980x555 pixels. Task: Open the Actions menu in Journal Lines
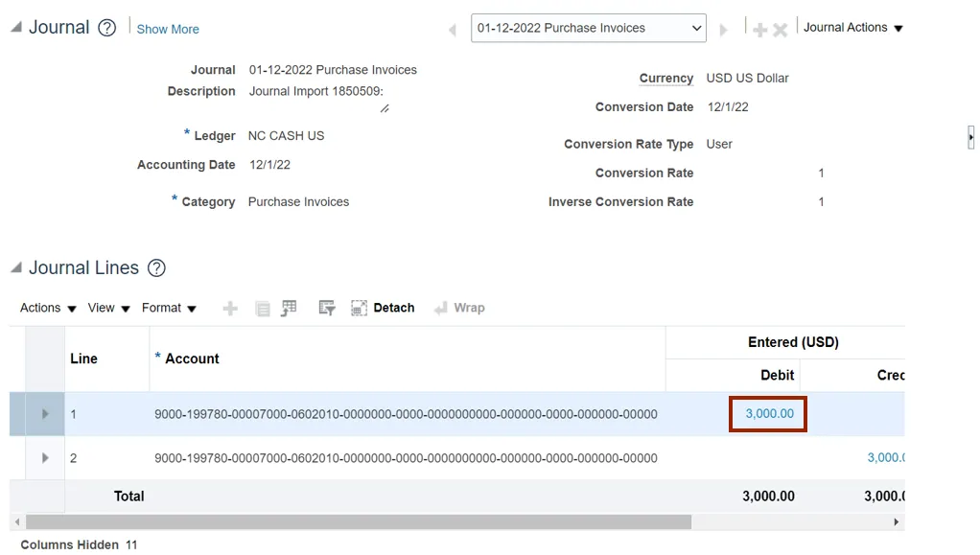(x=48, y=309)
